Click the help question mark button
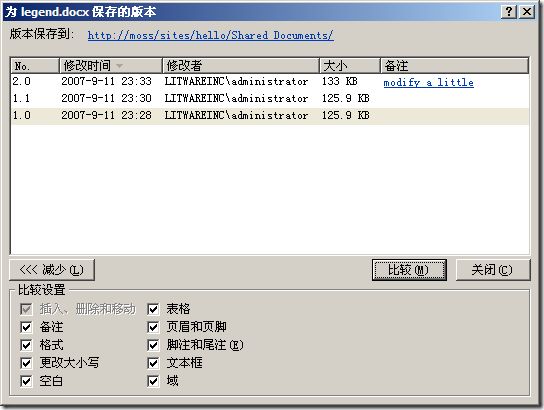The image size is (544, 410). tap(509, 12)
